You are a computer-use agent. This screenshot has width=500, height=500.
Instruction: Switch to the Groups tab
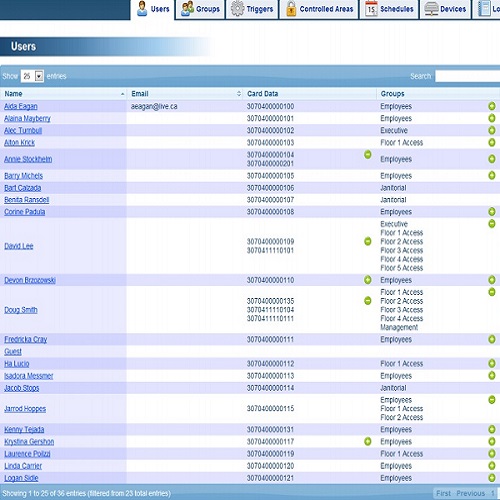point(200,9)
